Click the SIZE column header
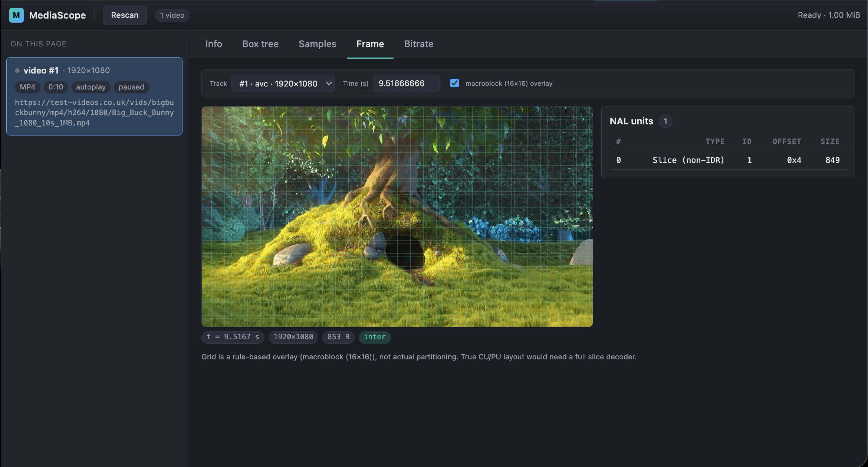 (830, 141)
